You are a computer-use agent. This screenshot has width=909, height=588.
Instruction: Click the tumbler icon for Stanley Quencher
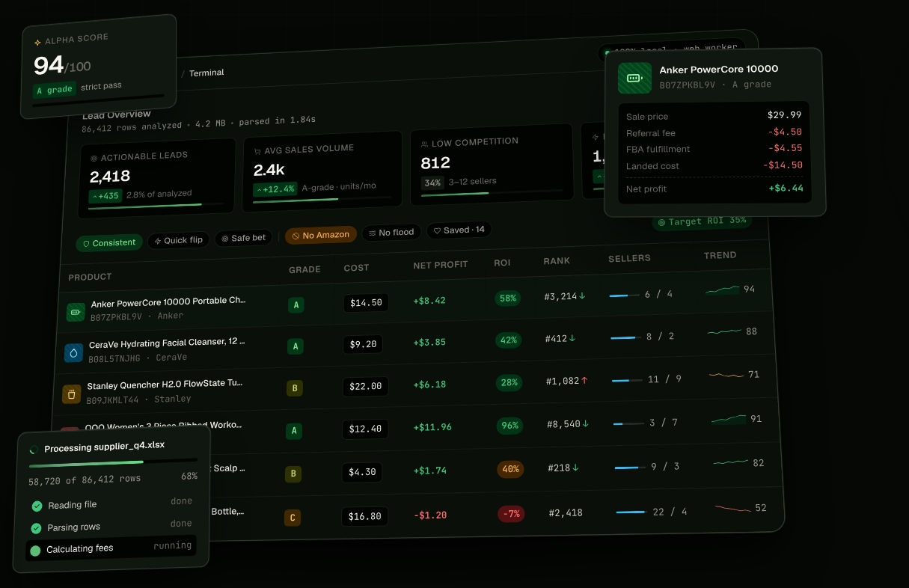71,394
